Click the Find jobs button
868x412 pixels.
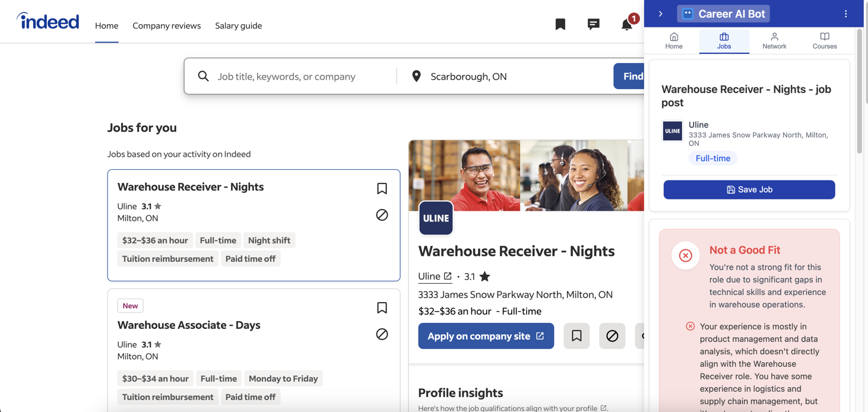(x=629, y=76)
